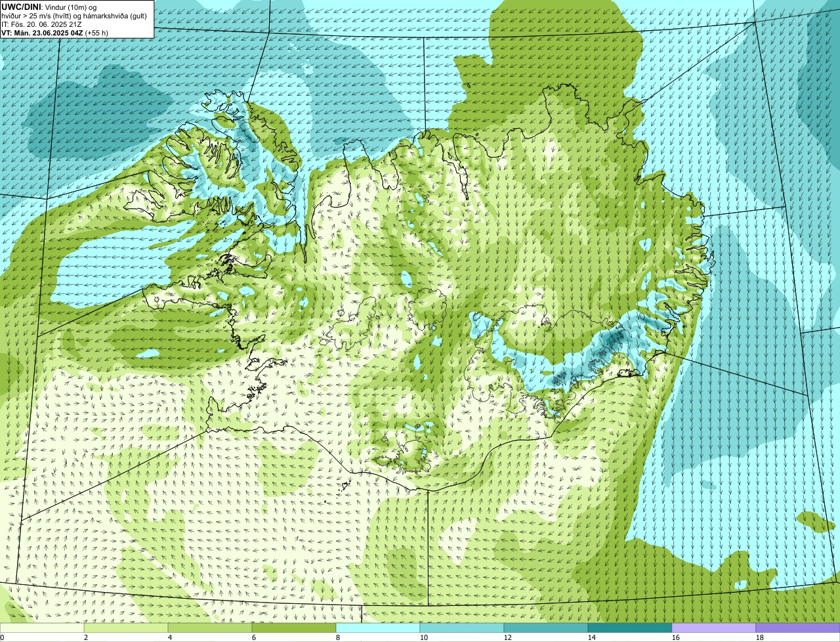Screen dimensions: 840x642
Task: Click the pale yellow 0–2 m/s legend swatch
Action: coord(42,628)
